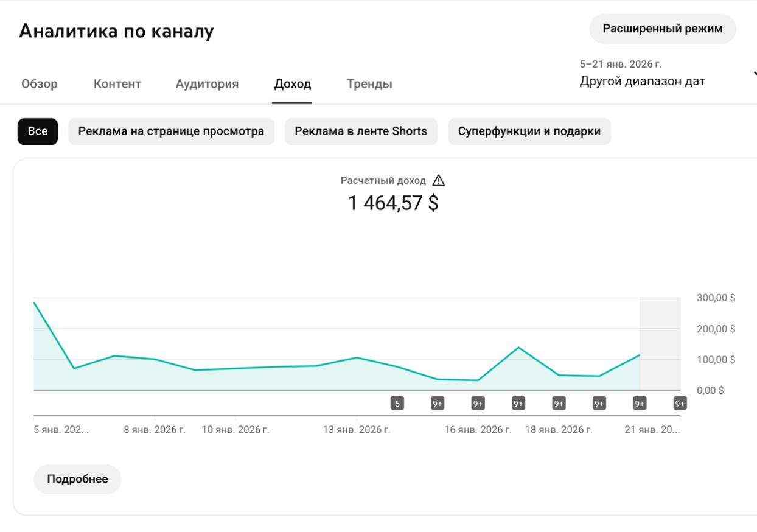Image resolution: width=757 pixels, height=532 pixels.
Task: Click the video marker labeled 5
Action: pos(397,403)
